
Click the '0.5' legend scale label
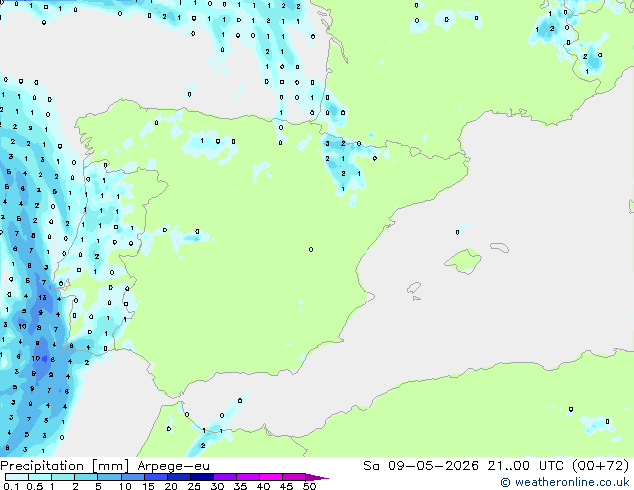pyautogui.click(x=34, y=486)
